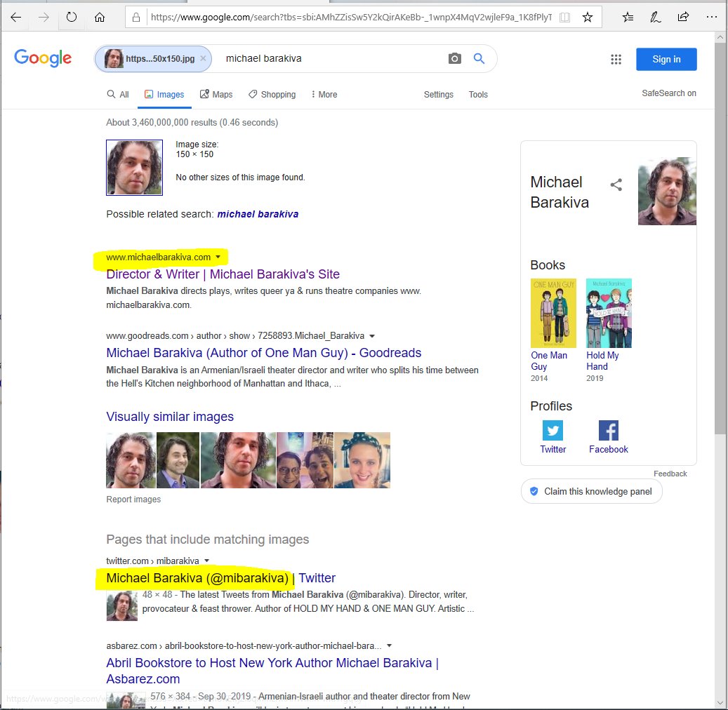Click the SafeSearch on setting
The width and height of the screenshot is (728, 710).
pos(669,93)
